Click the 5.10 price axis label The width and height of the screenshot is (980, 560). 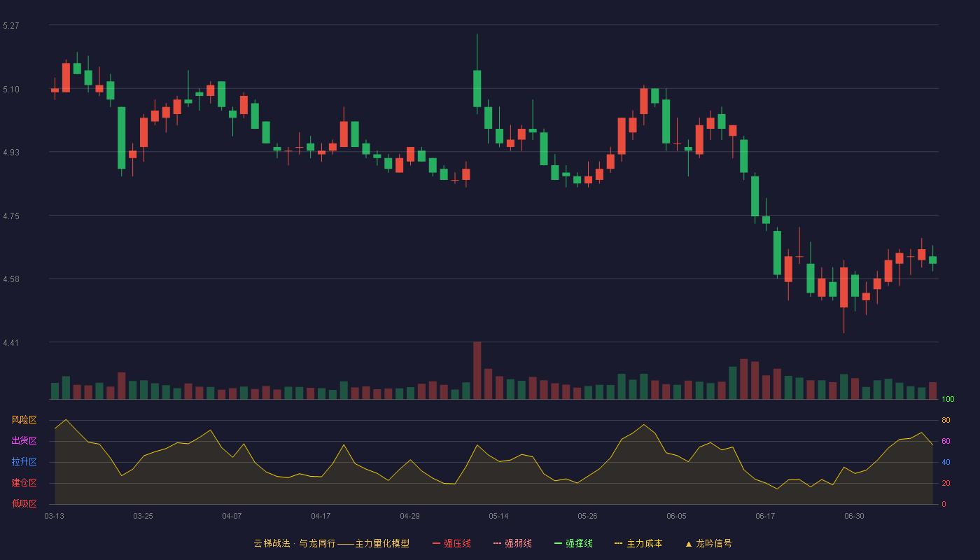[11, 89]
